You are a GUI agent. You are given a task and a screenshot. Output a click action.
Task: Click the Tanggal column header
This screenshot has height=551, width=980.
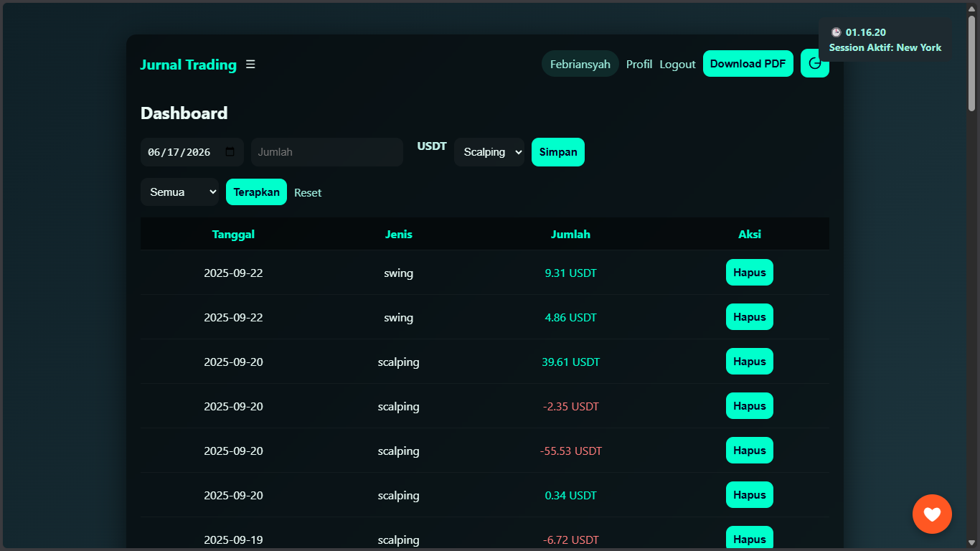233,234
